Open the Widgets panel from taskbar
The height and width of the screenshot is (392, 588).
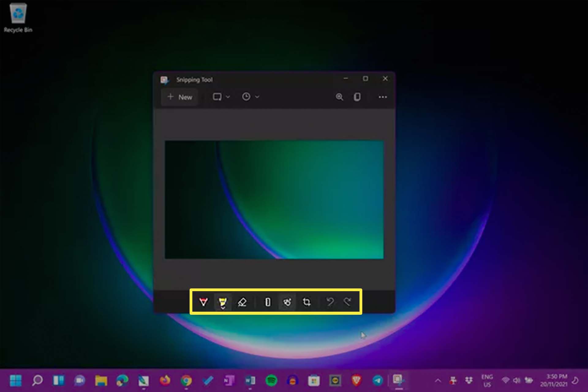click(x=58, y=381)
